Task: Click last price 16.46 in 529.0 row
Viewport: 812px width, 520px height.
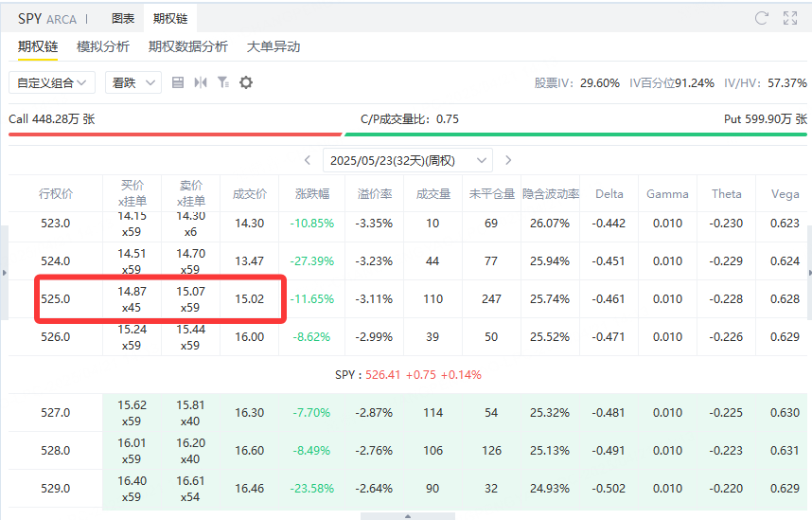Action: (x=249, y=489)
